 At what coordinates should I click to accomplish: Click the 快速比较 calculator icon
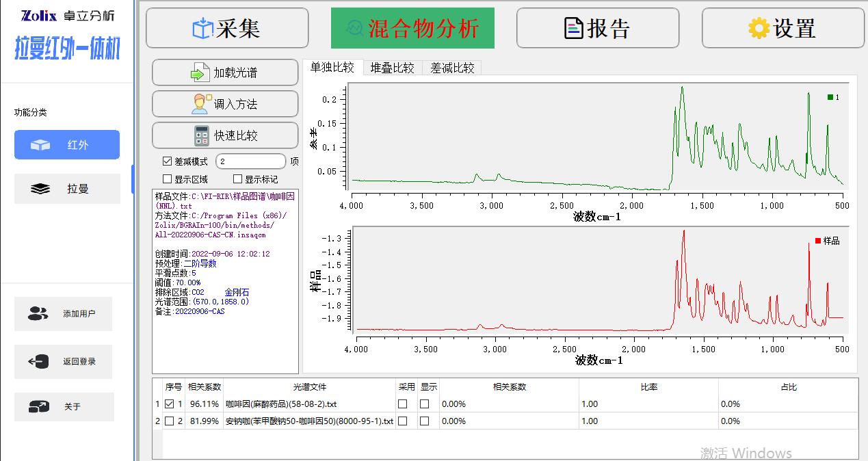click(201, 135)
